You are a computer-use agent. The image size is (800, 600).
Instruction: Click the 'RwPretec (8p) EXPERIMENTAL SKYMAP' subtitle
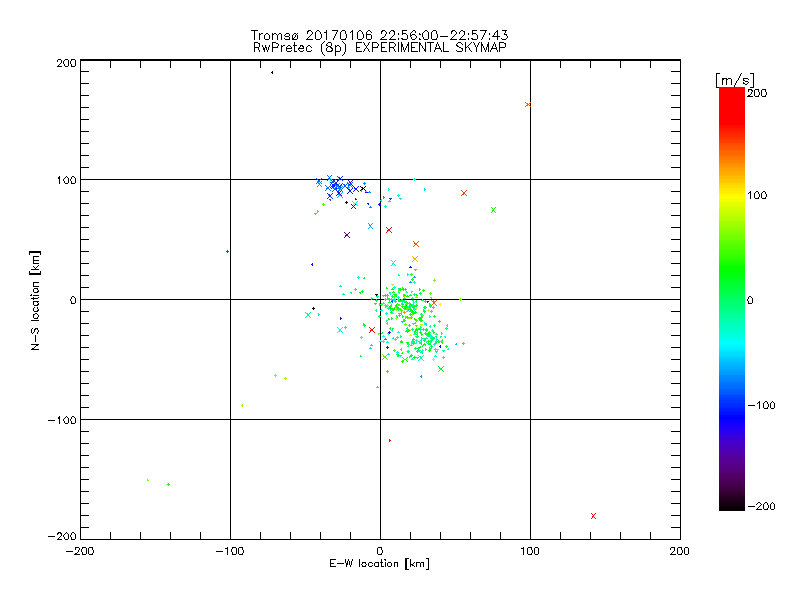point(380,47)
